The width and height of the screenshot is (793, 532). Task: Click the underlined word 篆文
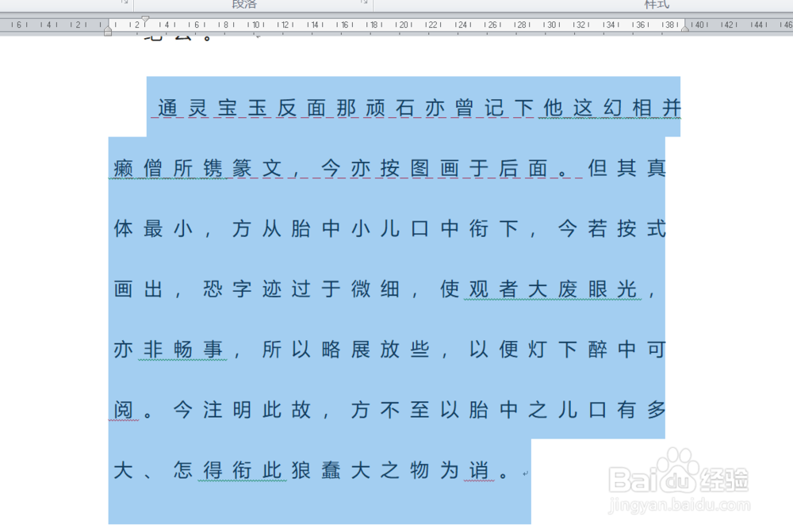click(240, 168)
